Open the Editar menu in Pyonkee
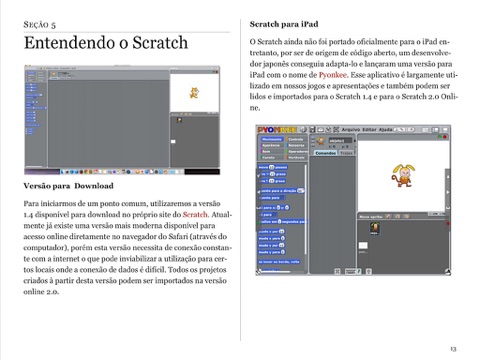Screen dimensions: 480x360 pos(369,129)
